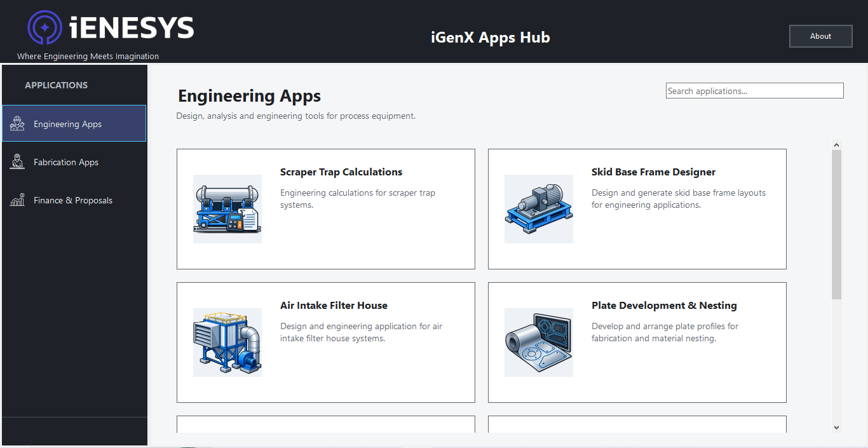
Task: Click the text 'Engineering calculations for scraper trap systems.'
Action: [x=358, y=199]
